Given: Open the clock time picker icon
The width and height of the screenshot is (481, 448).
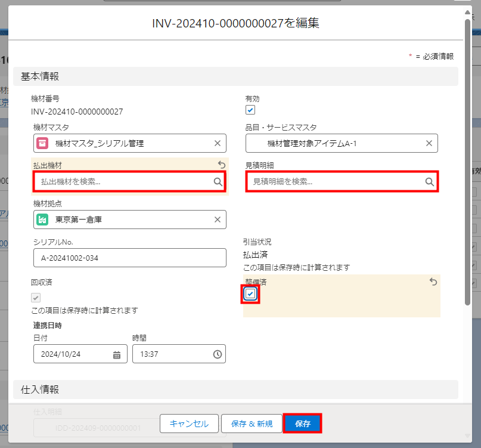Looking at the screenshot, I should 218,354.
